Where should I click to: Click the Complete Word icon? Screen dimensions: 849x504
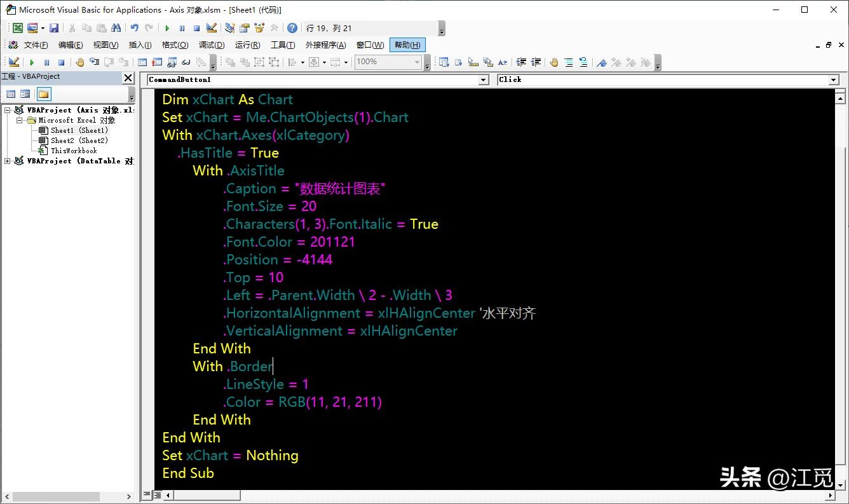(x=503, y=62)
